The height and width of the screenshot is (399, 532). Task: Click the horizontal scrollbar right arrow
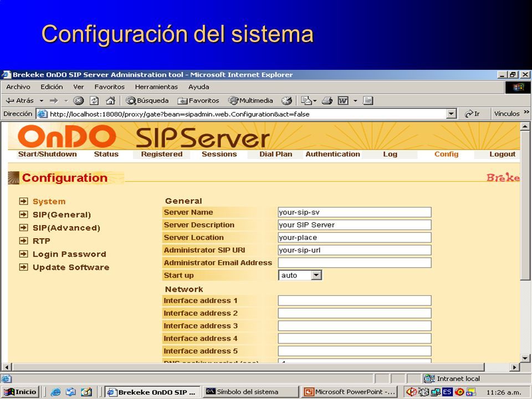click(515, 367)
